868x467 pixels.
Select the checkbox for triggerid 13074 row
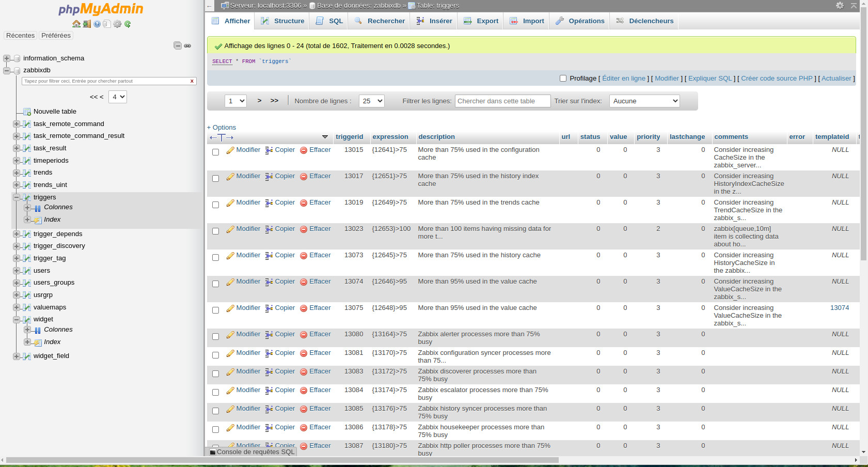pos(215,284)
